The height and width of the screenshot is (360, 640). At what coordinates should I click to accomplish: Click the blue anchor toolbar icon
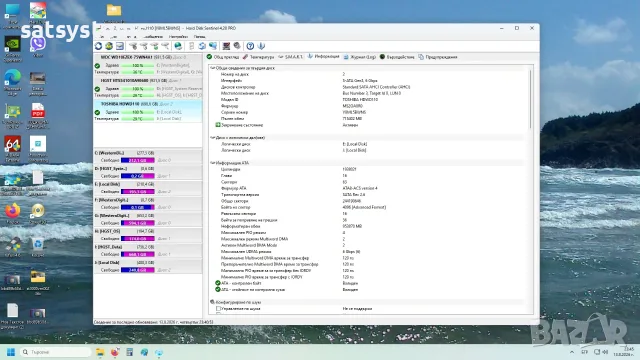coord(261,46)
